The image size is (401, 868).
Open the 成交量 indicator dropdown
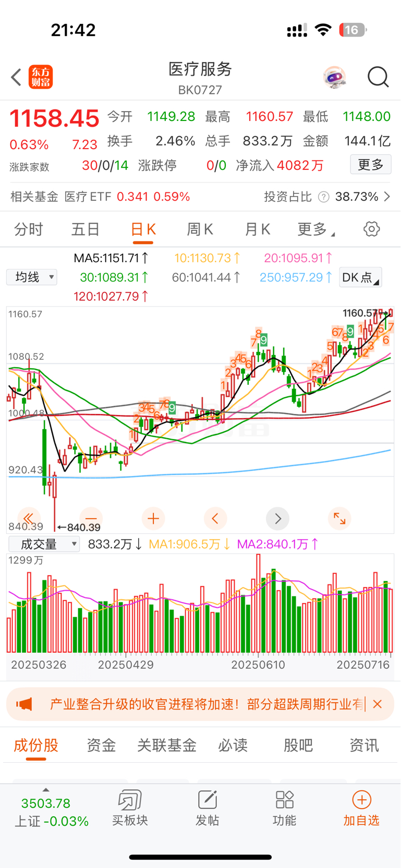point(44,544)
